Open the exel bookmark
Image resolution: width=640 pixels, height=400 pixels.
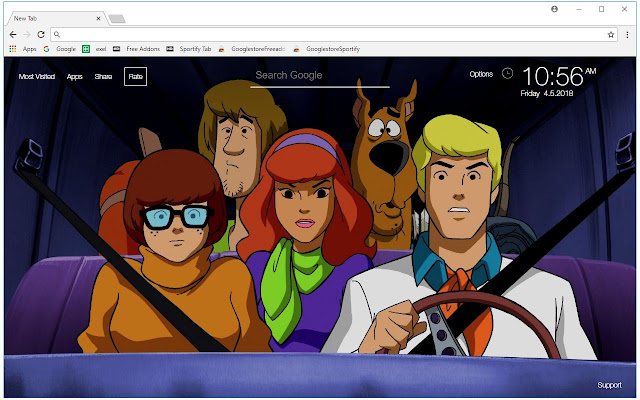94,49
